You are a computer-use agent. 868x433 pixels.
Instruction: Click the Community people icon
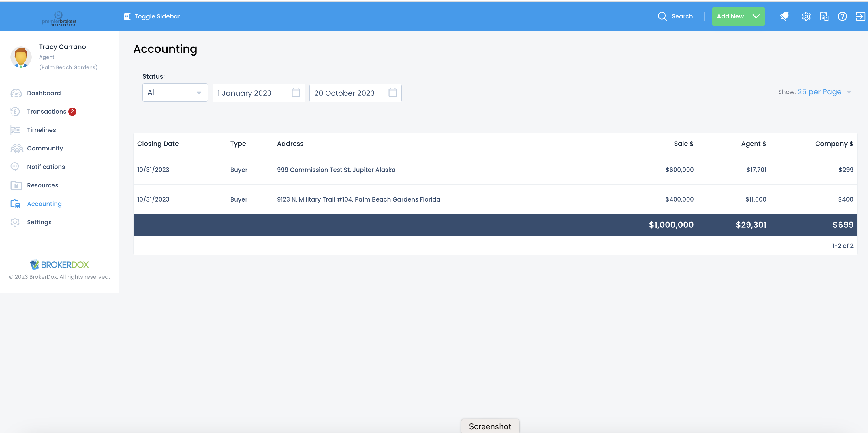(x=16, y=148)
